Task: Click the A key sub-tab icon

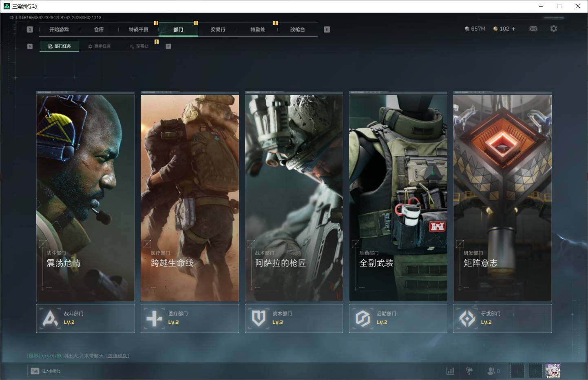Action: (x=30, y=46)
